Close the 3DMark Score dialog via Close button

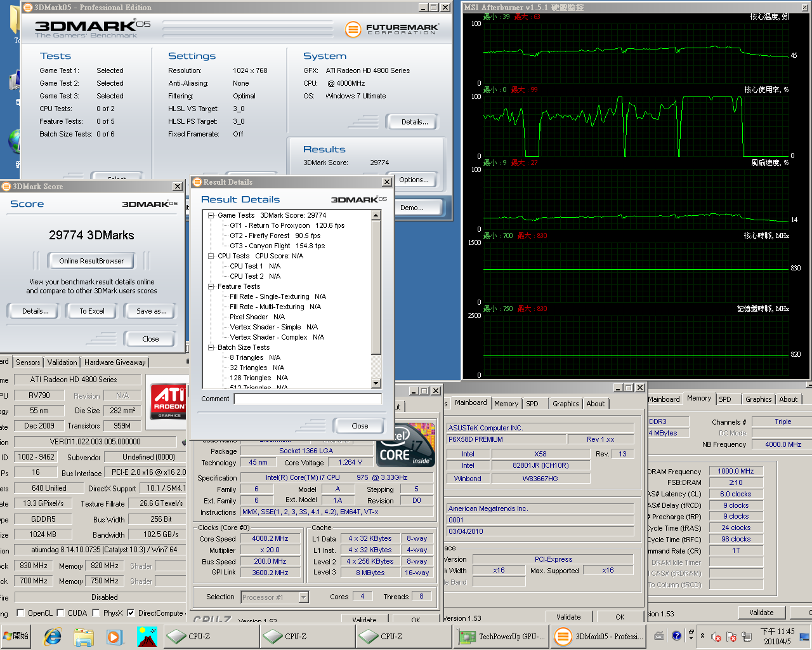[150, 339]
